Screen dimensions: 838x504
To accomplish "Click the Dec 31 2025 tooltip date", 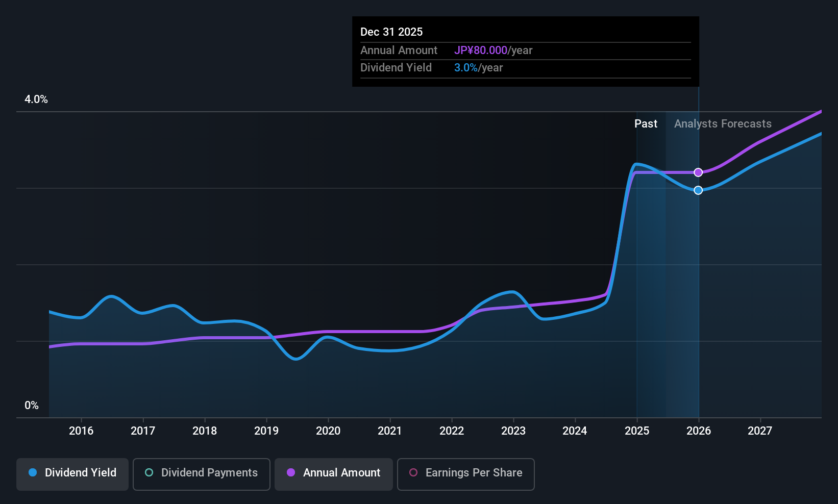I will tap(391, 32).
